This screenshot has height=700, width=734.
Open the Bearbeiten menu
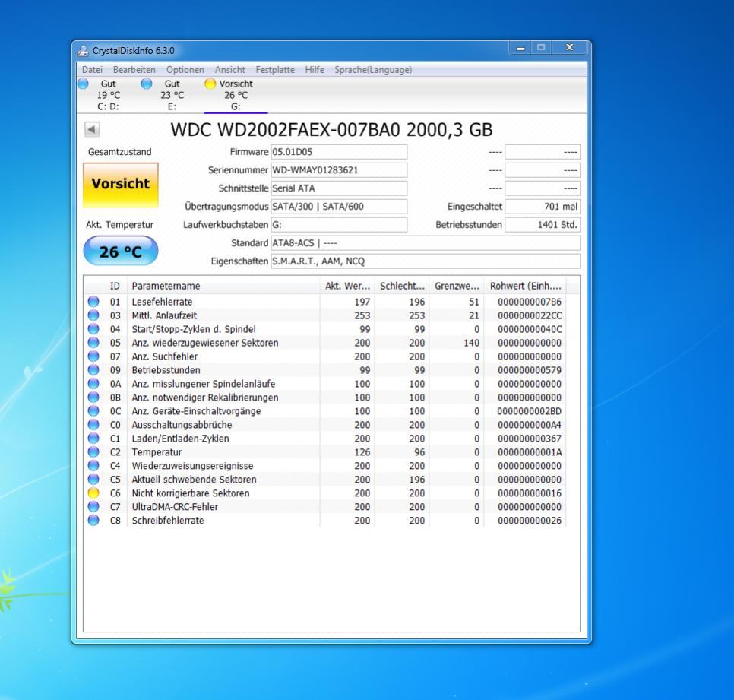click(134, 70)
